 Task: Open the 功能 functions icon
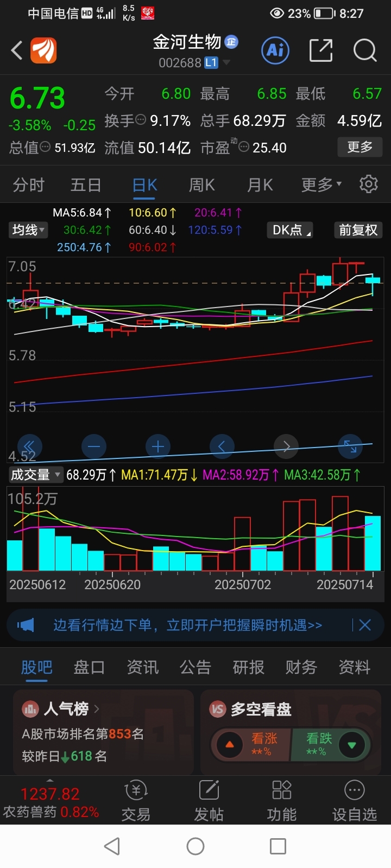click(x=282, y=801)
